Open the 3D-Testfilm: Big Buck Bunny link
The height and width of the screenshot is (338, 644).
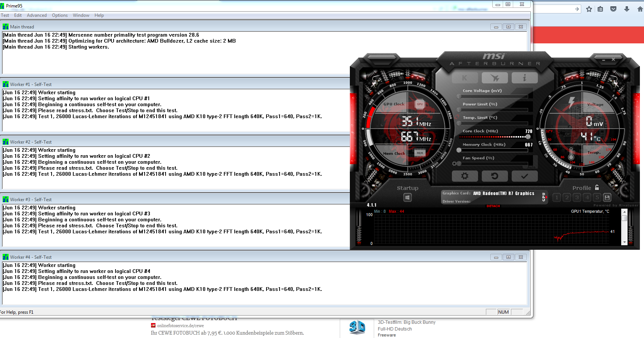coord(407,322)
